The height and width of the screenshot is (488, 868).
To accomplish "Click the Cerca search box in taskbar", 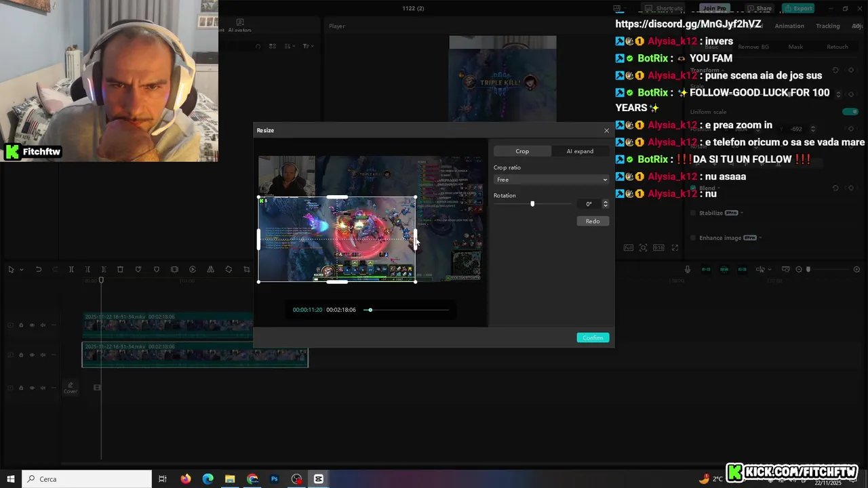I will [87, 479].
